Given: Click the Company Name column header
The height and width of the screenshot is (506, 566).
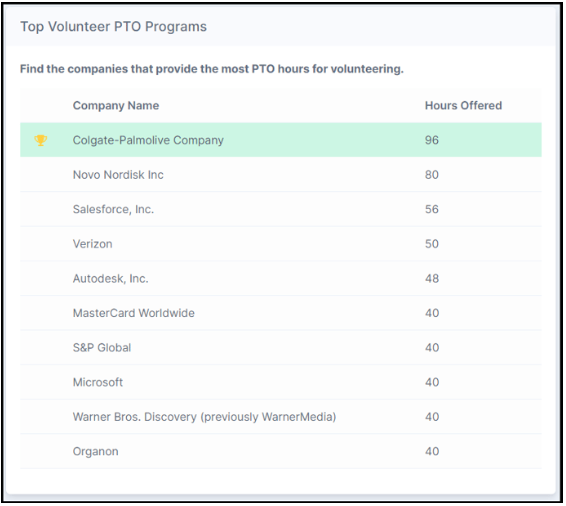Looking at the screenshot, I should click(116, 105).
